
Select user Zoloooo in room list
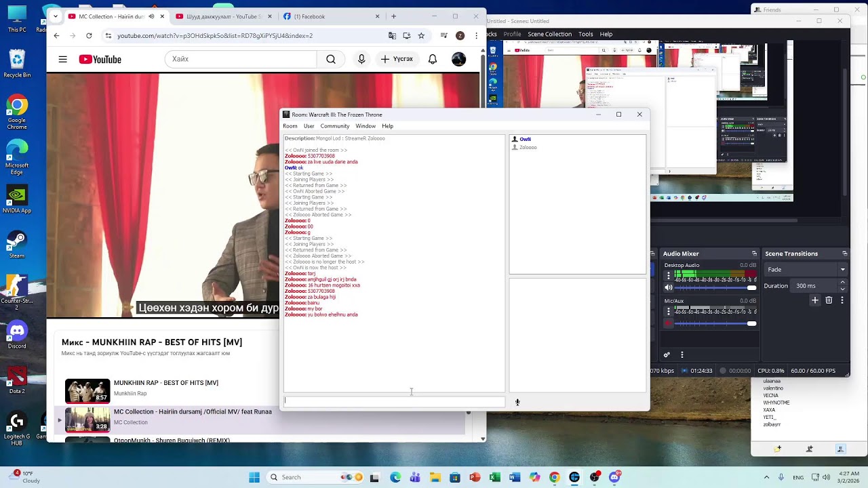528,147
